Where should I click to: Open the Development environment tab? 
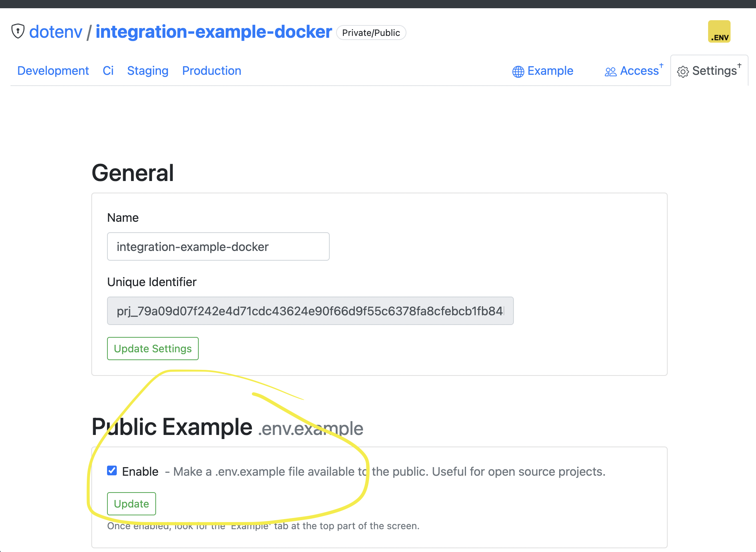coord(53,71)
